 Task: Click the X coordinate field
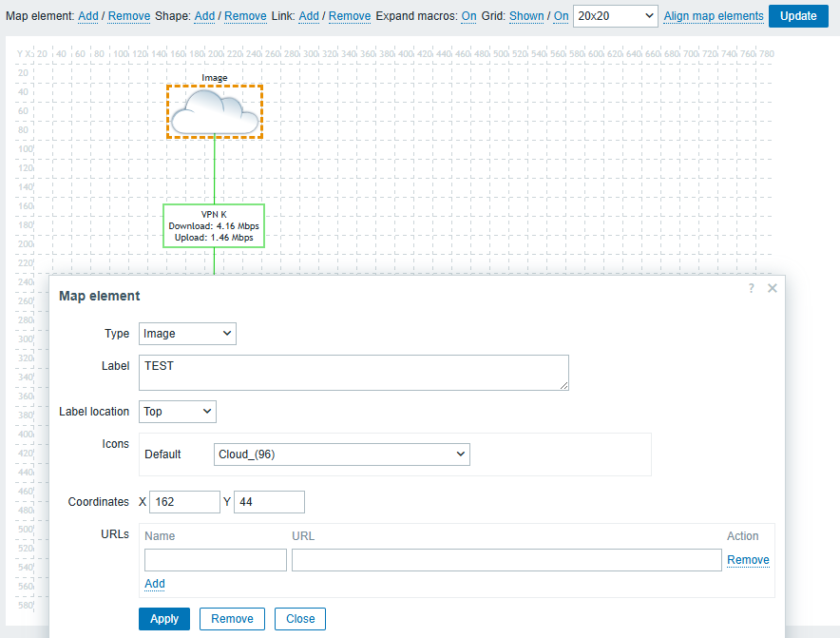184,502
